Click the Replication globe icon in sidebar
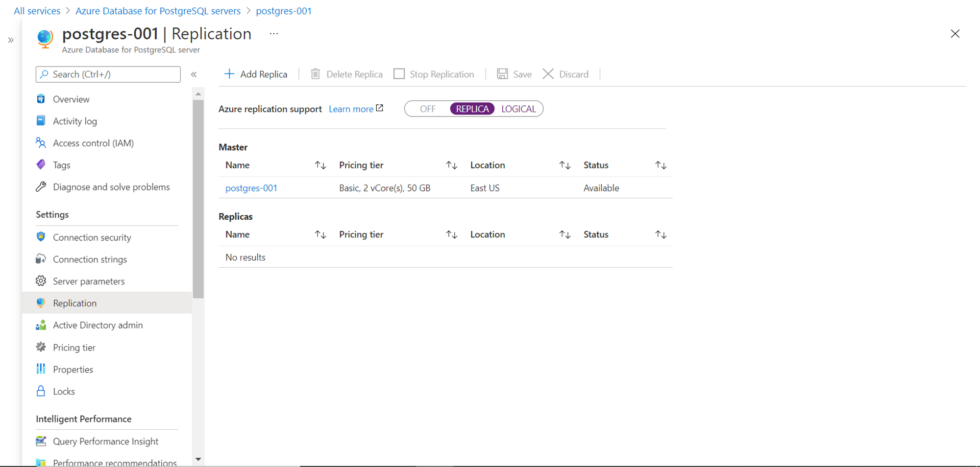Viewport: 980px width, 467px height. click(41, 303)
